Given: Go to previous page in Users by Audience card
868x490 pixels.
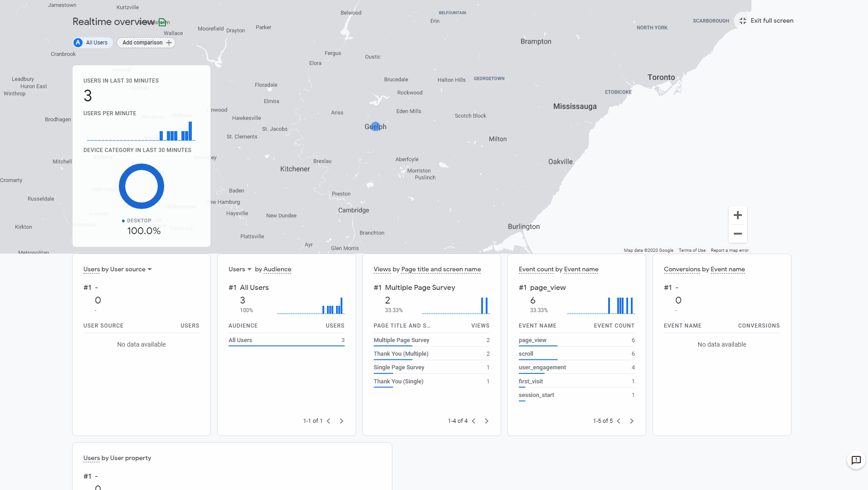Looking at the screenshot, I should tap(328, 421).
